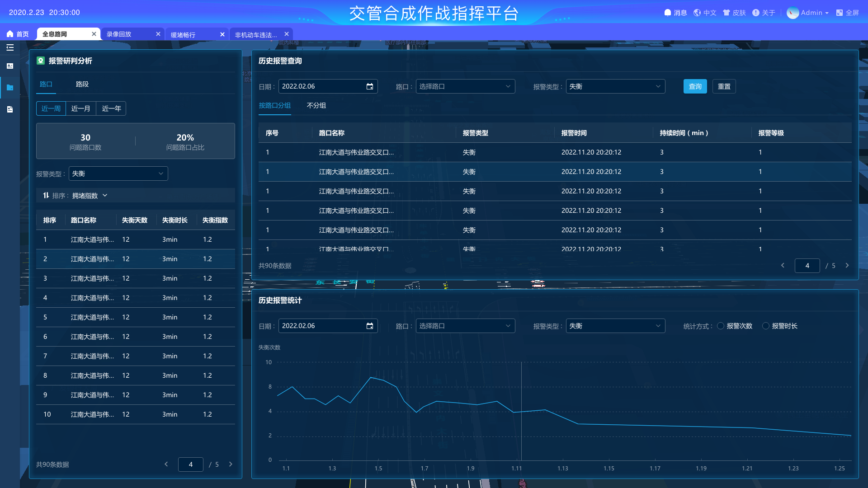Close the 缓堵畅行 tab
This screenshot has width=868, height=488.
(222, 34)
